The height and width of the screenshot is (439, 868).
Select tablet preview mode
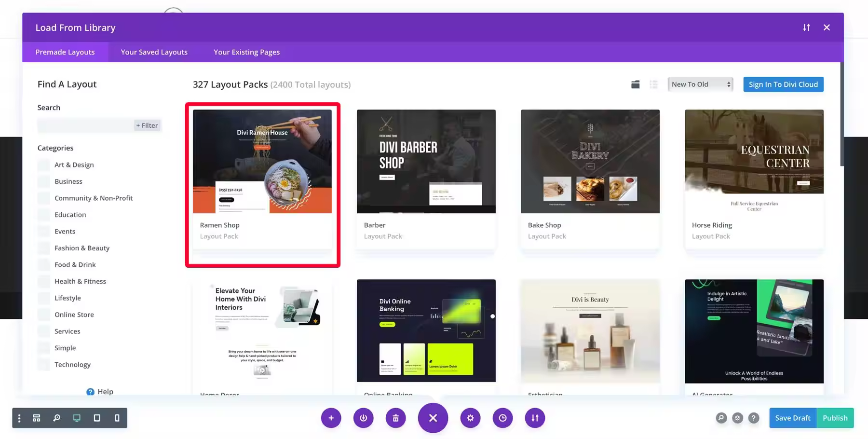pos(97,418)
